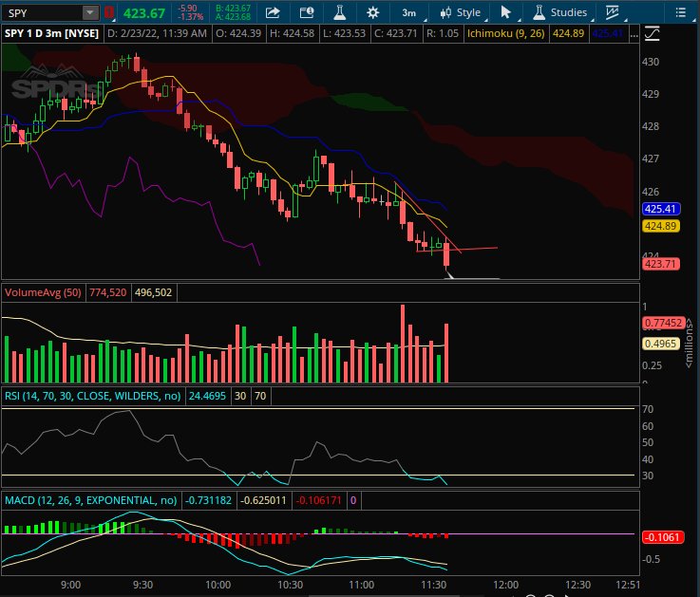The height and width of the screenshot is (597, 700).
Task: Click the RSI oversold level 30 box
Action: point(240,396)
